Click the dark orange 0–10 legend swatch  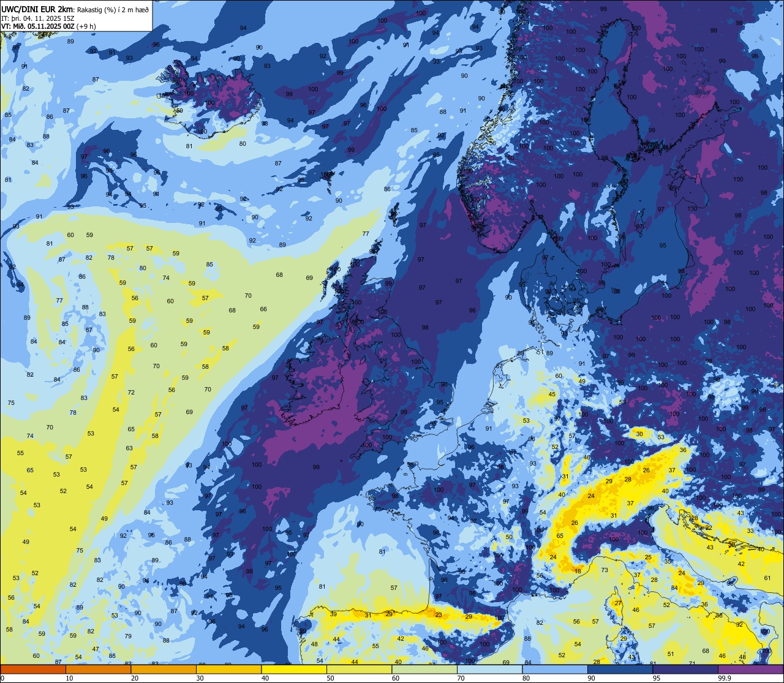click(x=33, y=670)
